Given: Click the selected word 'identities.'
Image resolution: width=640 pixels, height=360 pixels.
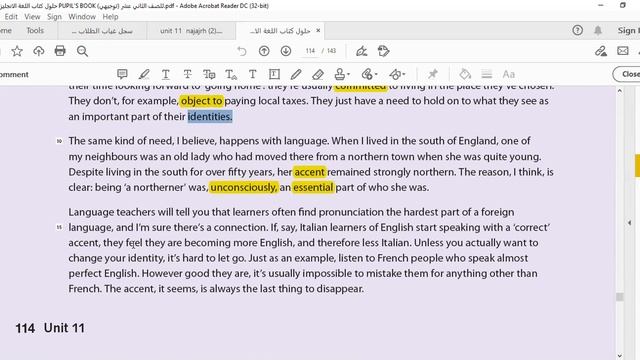Looking at the screenshot, I should point(210,117).
